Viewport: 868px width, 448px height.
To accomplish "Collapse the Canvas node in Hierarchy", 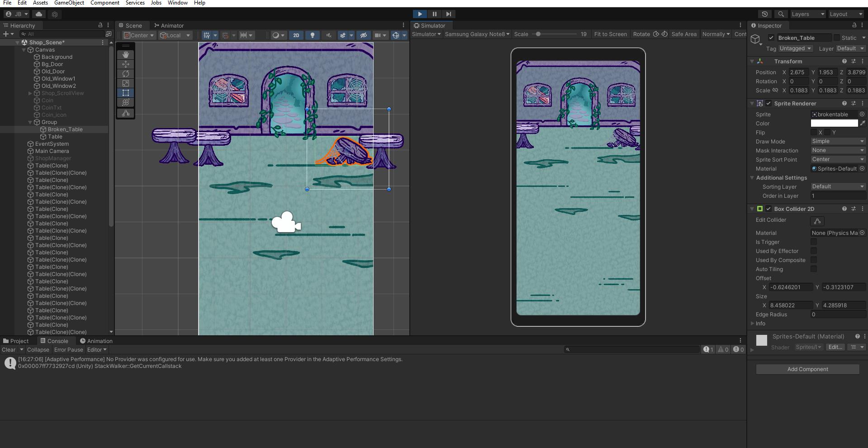I will coord(24,50).
